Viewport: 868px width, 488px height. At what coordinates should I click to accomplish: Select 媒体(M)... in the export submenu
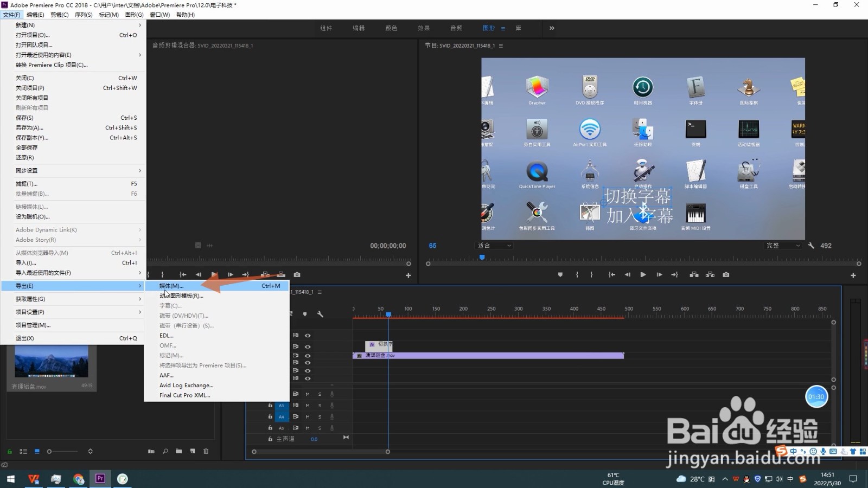(171, 286)
